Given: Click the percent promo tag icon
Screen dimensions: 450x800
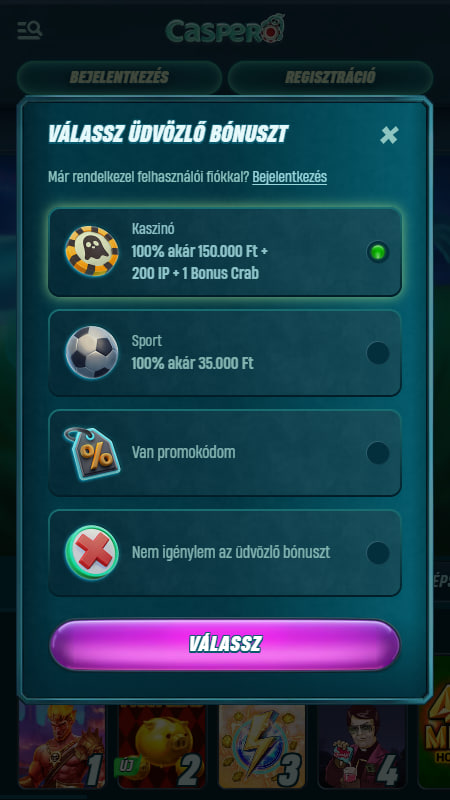Looking at the screenshot, I should pos(92,453).
